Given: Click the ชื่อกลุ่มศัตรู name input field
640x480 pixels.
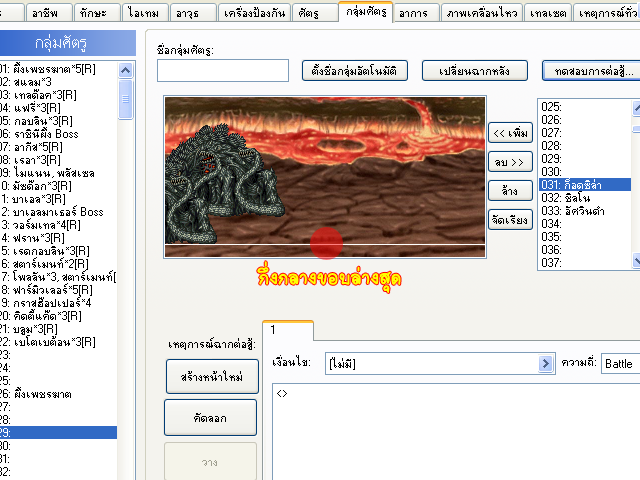Looking at the screenshot, I should tap(223, 70).
